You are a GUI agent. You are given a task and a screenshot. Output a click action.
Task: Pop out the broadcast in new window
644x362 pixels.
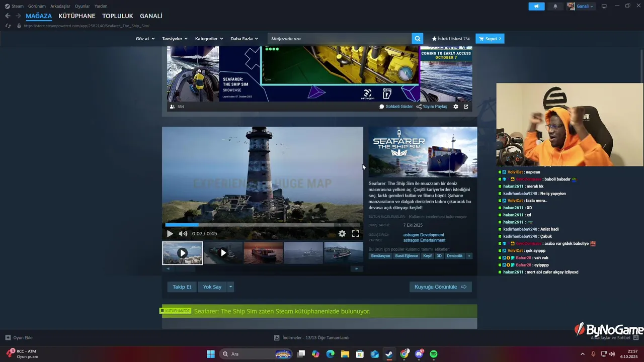466,107
